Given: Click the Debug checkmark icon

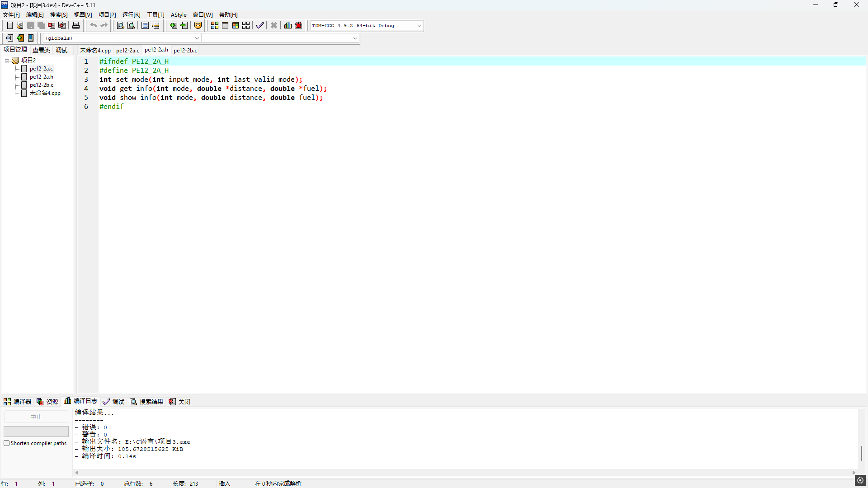Looking at the screenshot, I should (x=260, y=25).
